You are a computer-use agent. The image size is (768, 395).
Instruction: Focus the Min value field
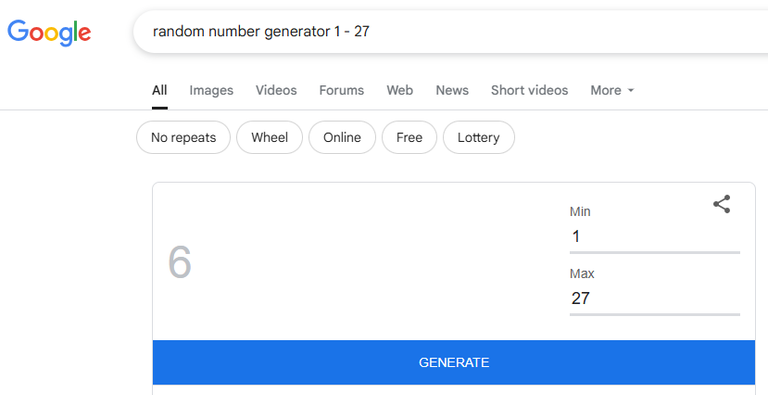[x=654, y=237]
